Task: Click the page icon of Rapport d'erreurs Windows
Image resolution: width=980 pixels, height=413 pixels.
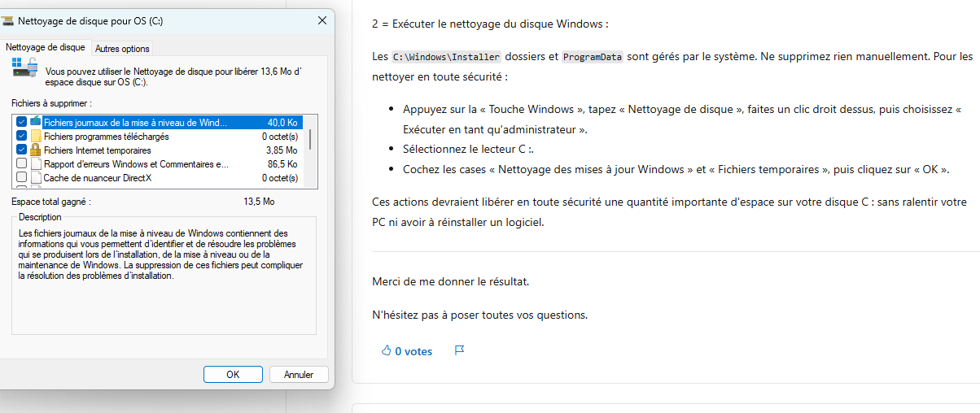Action: click(36, 163)
